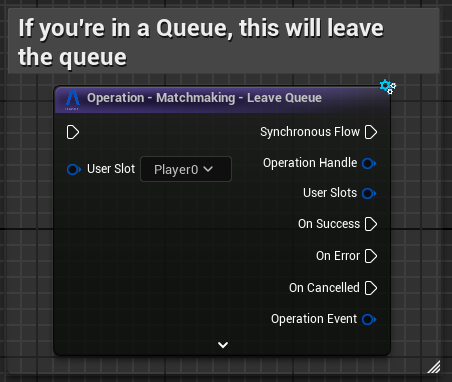Click the blue logo in node header
The height and width of the screenshot is (382, 452).
coord(72,100)
